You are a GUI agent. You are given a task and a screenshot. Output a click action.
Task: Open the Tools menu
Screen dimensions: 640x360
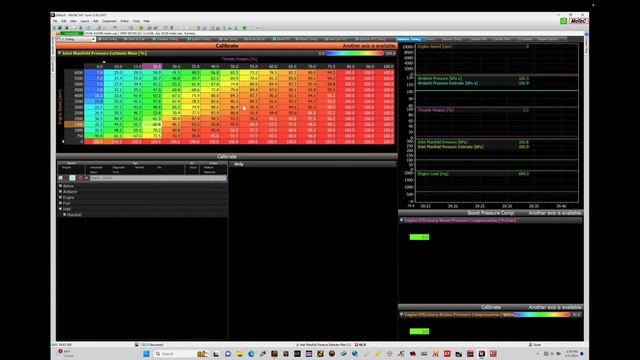click(x=136, y=21)
